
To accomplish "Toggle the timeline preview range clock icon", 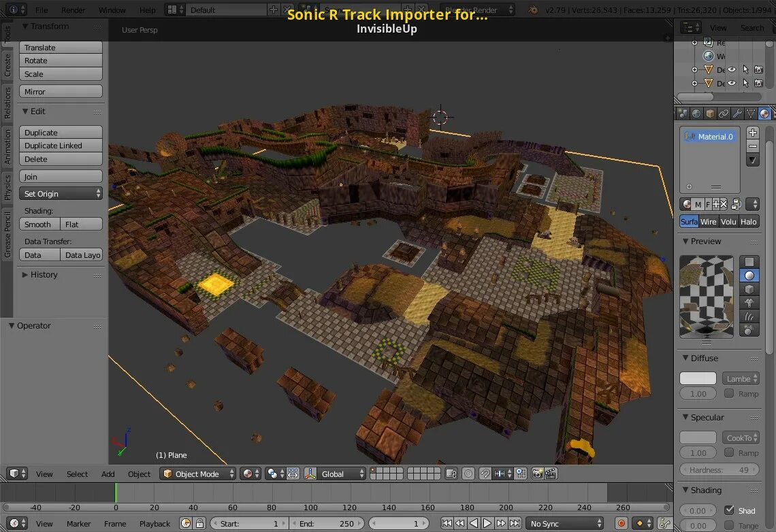I will pos(186,523).
